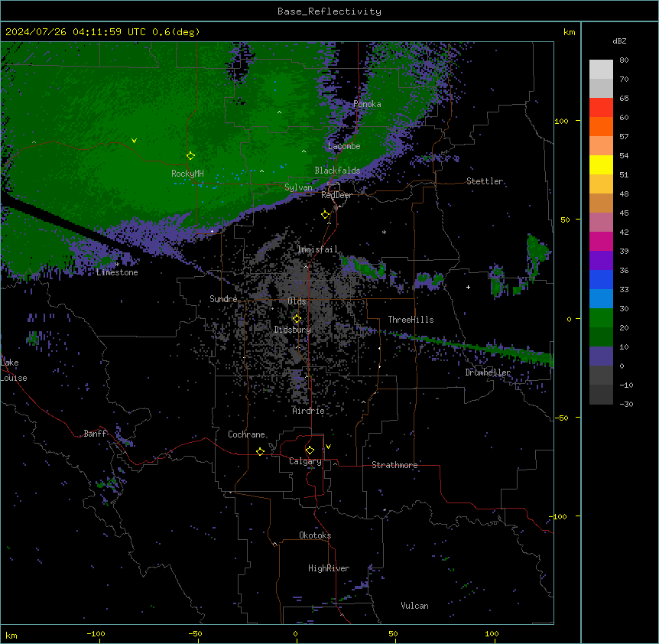
Task: Click the HighRiver city label
Action: pyautogui.click(x=329, y=568)
